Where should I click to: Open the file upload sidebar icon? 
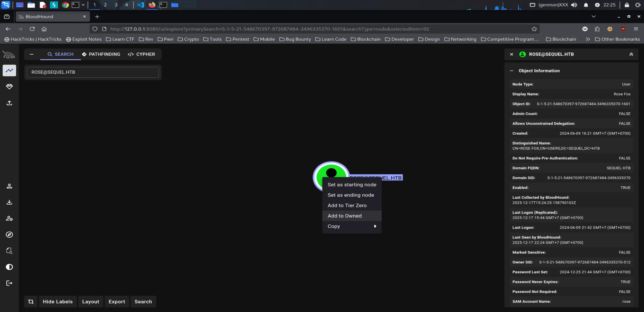(x=9, y=103)
